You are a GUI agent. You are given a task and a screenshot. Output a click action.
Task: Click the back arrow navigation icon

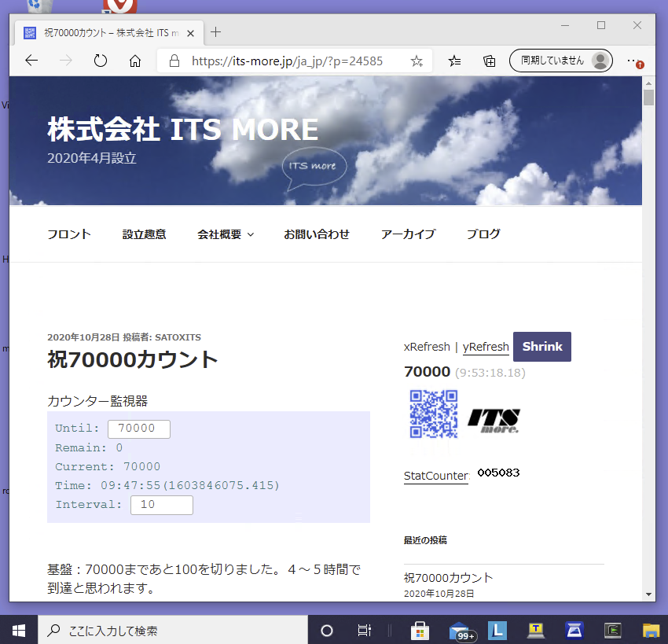pyautogui.click(x=31, y=61)
